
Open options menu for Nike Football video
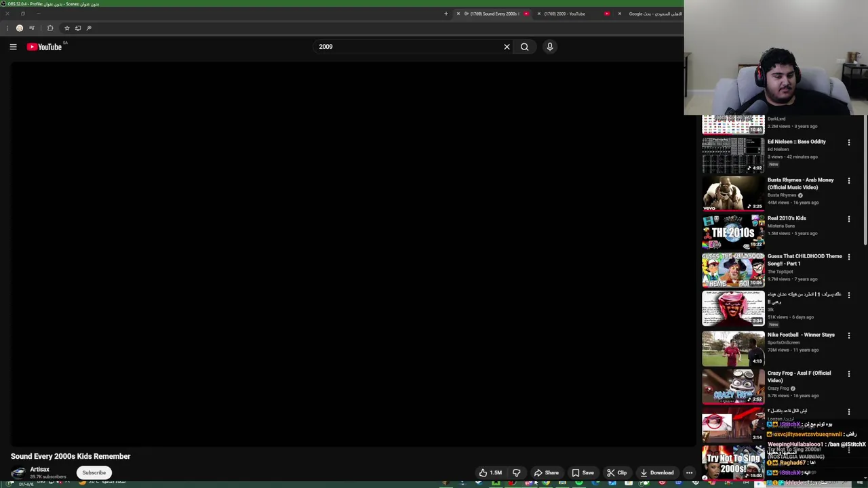pos(848,335)
